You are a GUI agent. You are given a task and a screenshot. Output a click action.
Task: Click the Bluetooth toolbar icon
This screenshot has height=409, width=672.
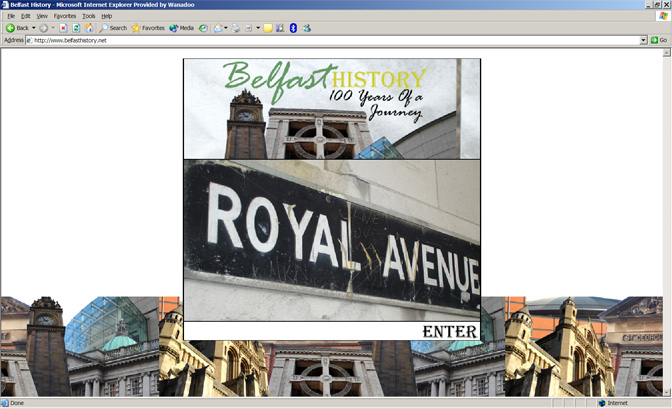coord(293,28)
